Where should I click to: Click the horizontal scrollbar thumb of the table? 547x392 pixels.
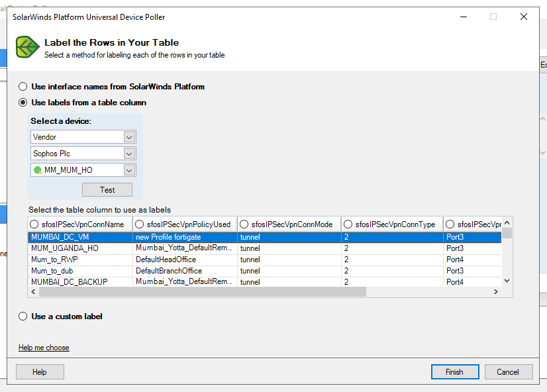pyautogui.click(x=203, y=292)
